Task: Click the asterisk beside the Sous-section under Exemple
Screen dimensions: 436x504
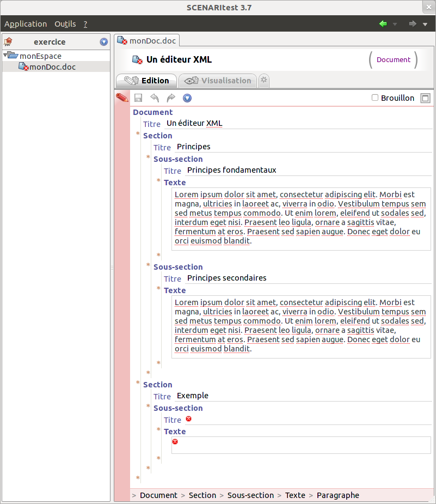Action: point(148,406)
